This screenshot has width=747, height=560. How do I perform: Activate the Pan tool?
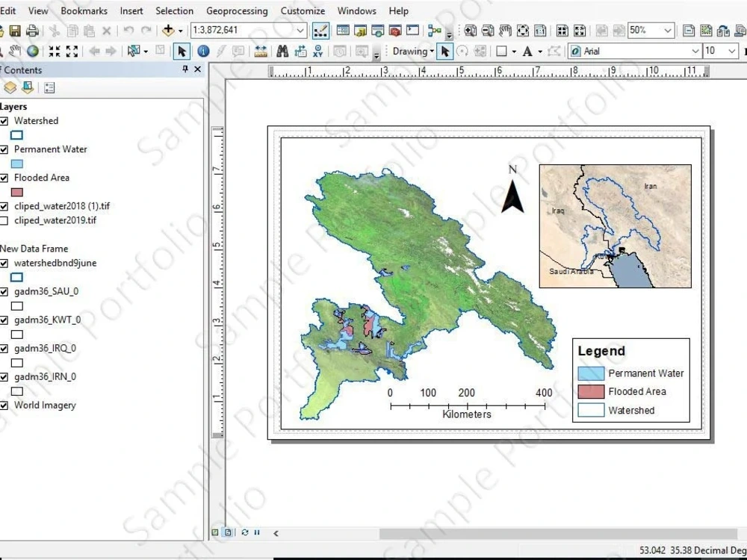pos(16,51)
